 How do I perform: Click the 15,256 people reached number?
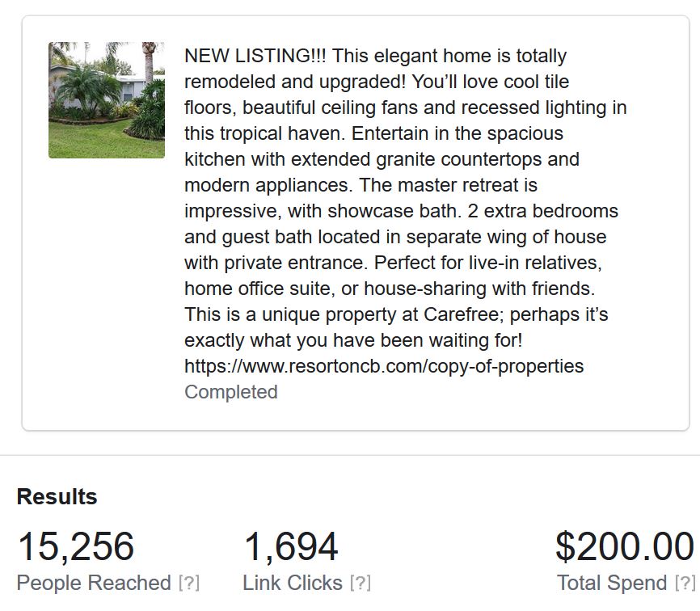(76, 546)
